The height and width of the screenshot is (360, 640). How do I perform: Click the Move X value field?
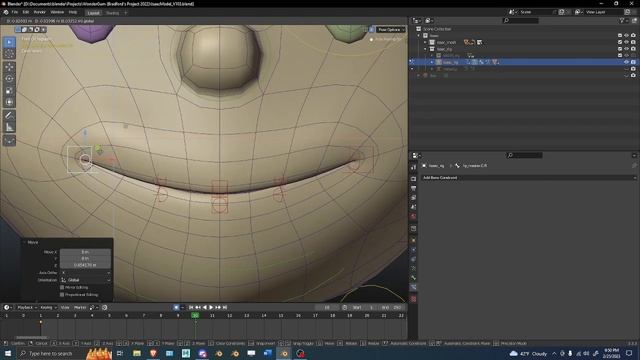coord(85,252)
